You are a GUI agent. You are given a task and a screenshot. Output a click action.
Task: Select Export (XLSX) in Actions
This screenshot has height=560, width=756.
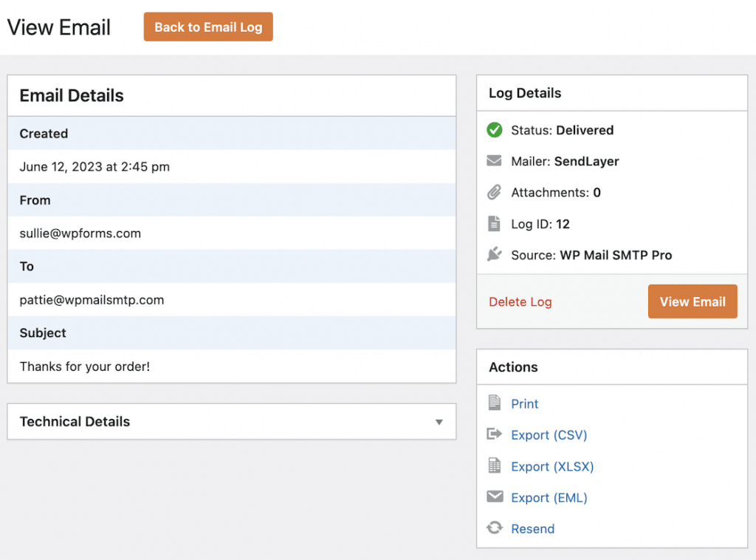click(x=551, y=465)
